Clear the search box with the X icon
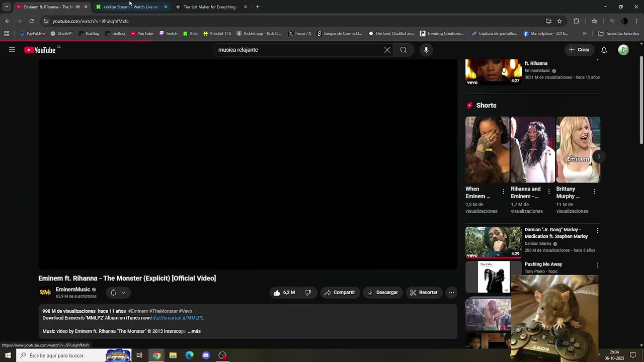 coord(387,50)
